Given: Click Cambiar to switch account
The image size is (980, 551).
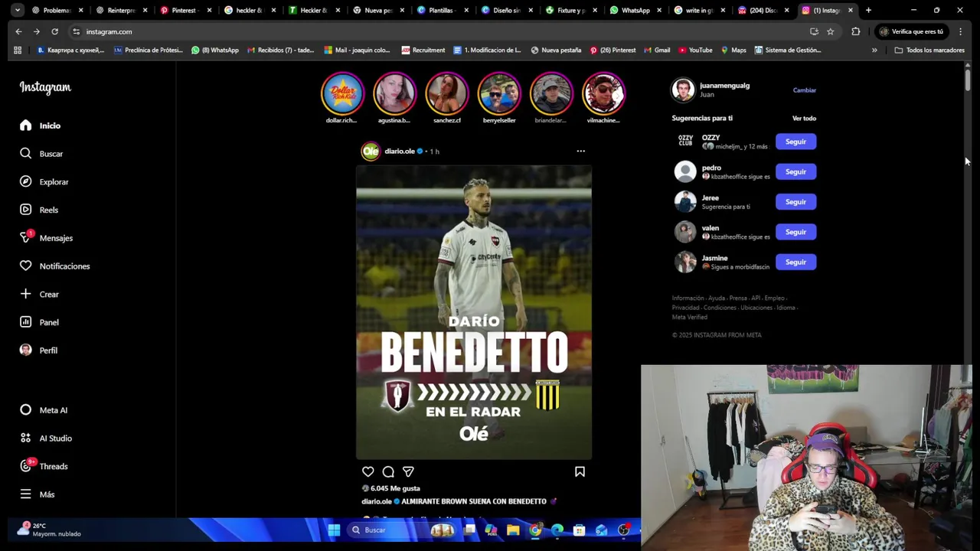Looking at the screenshot, I should 804,90.
